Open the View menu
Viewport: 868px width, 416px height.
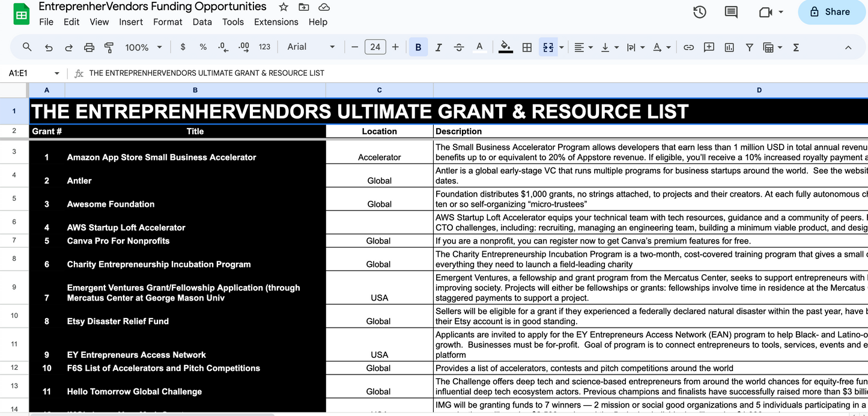(x=99, y=22)
